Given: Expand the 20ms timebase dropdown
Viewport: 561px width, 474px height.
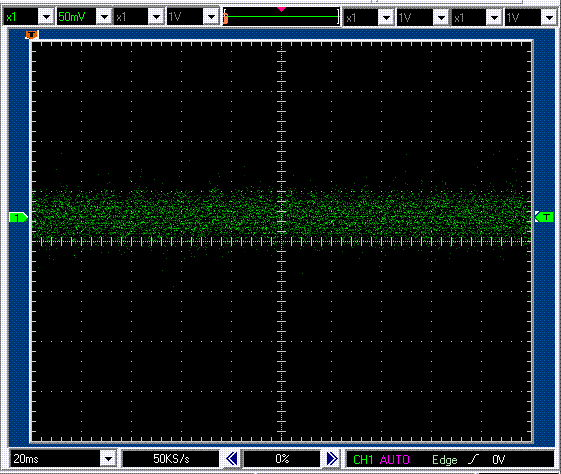Looking at the screenshot, I should pos(108,459).
